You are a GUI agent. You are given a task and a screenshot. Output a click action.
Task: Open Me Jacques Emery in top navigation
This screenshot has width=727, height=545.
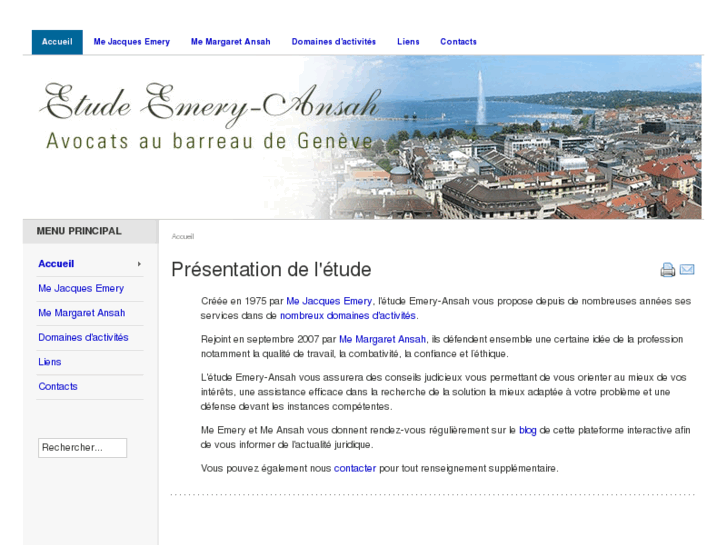pos(132,42)
